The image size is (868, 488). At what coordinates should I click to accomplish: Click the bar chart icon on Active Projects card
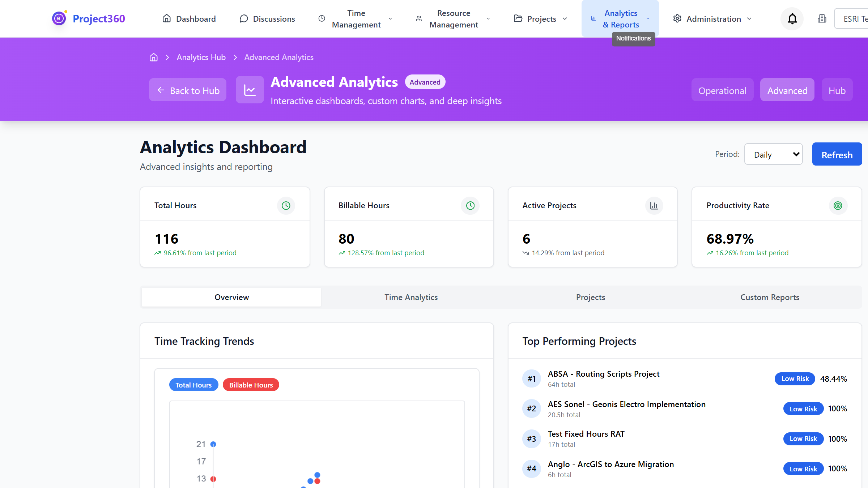click(654, 205)
